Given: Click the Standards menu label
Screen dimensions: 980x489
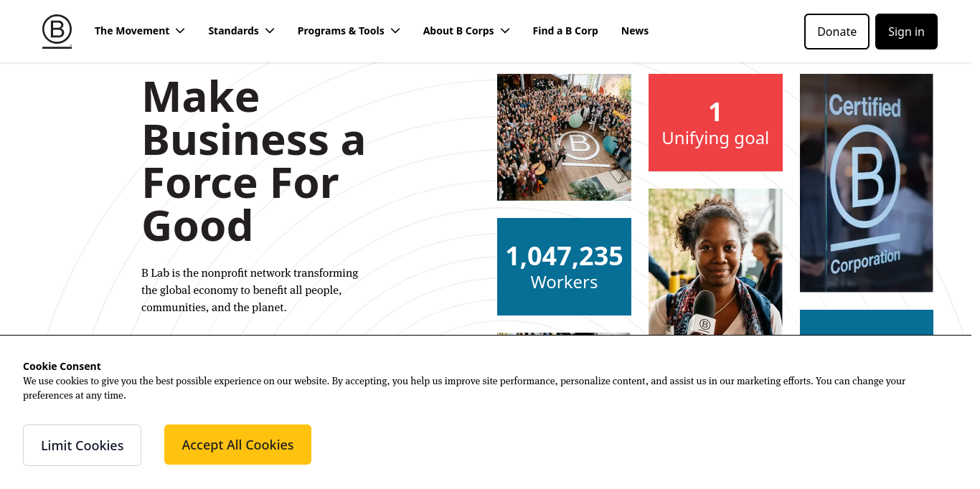Looking at the screenshot, I should click(x=233, y=31).
